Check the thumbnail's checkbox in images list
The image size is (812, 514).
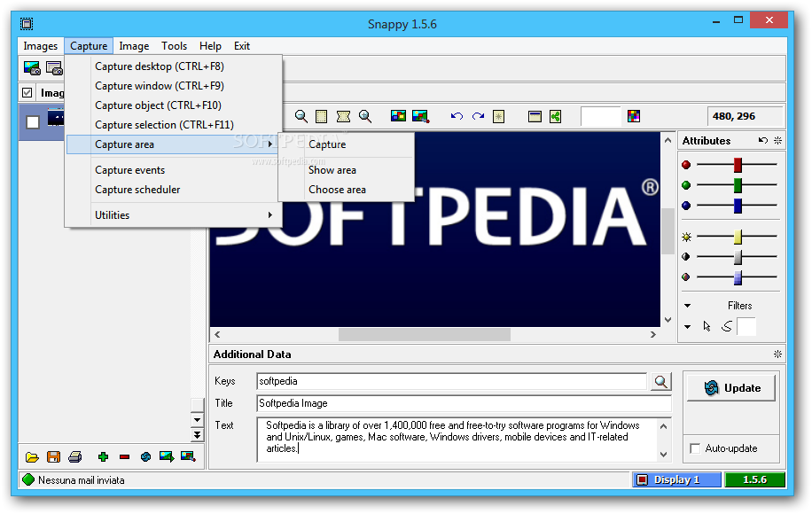(33, 122)
